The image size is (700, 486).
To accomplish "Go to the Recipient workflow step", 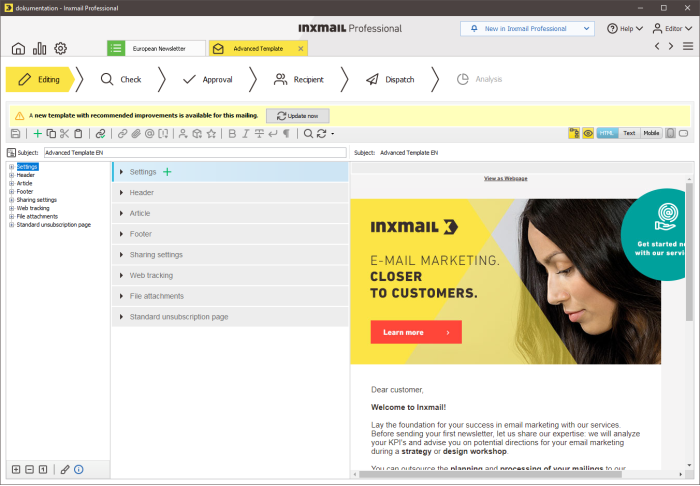I will pos(299,79).
